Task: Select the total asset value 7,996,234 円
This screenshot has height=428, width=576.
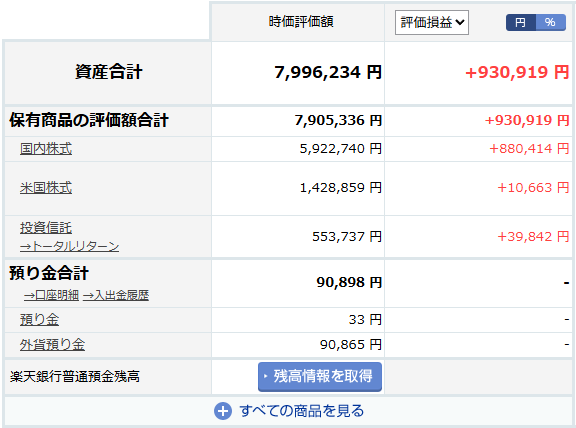Action: (328, 72)
